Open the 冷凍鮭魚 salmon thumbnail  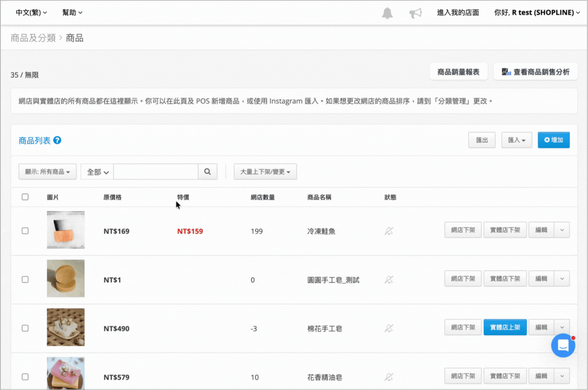click(66, 230)
